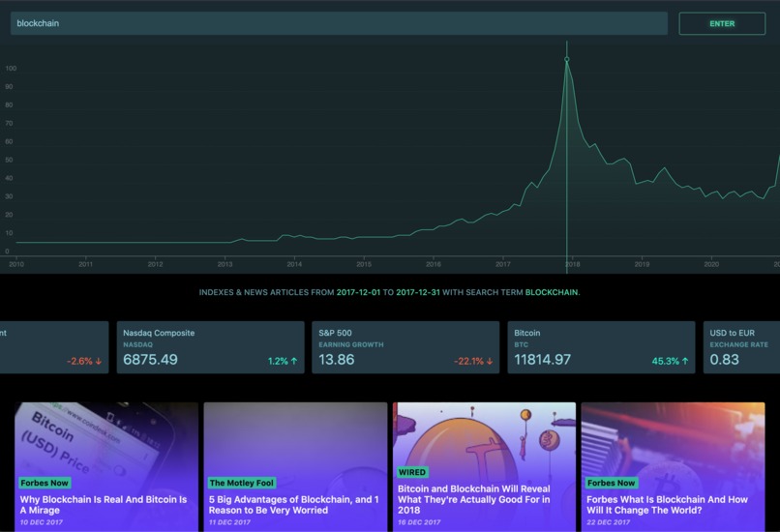This screenshot has width=780, height=532.
Task: Open article Why Blockchain Is Real And Bitcoin Is A Mirage
Action: [106, 467]
